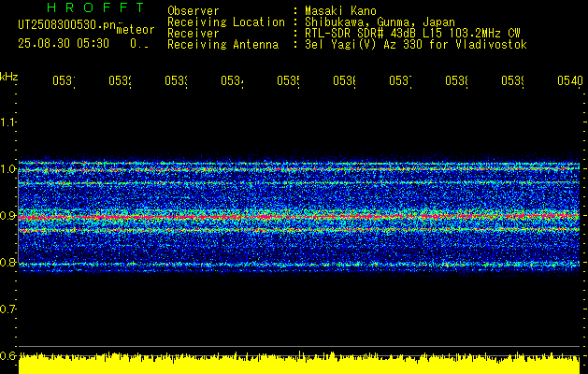Click the name Masaki Kano
The height and width of the screenshot is (374, 588).
[340, 10]
